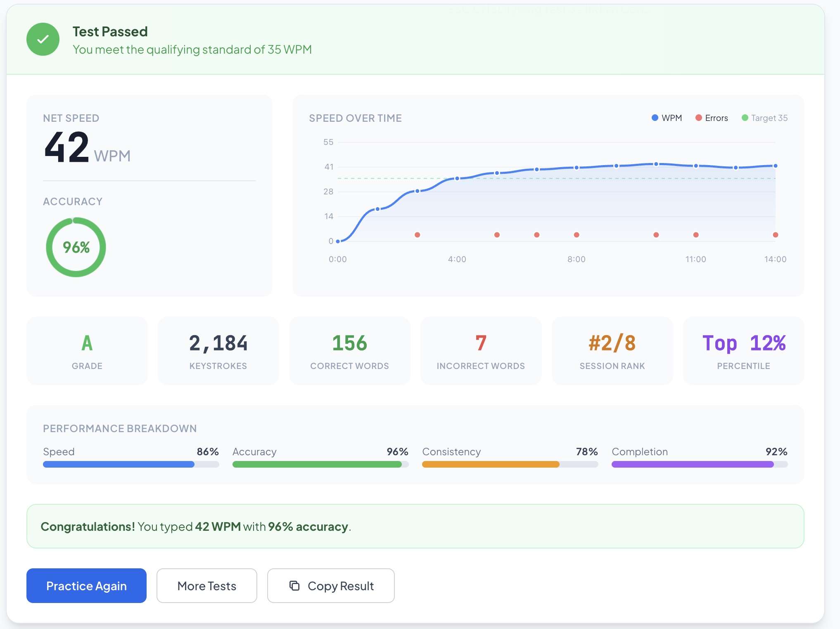
Task: Toggle the WPM legend item
Action: 667,118
